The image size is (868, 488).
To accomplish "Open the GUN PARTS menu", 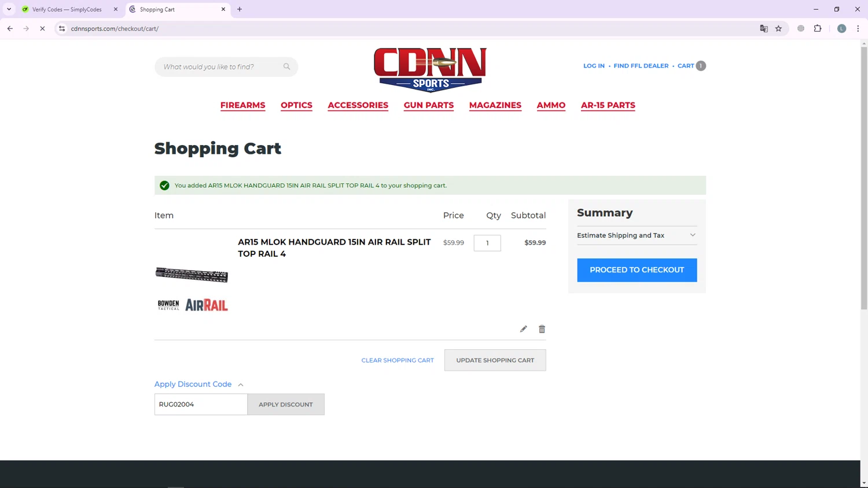I will point(429,105).
